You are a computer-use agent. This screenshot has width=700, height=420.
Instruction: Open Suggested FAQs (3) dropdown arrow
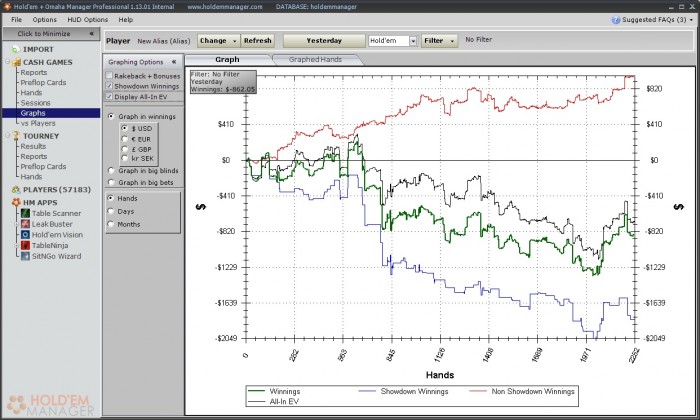(692, 20)
